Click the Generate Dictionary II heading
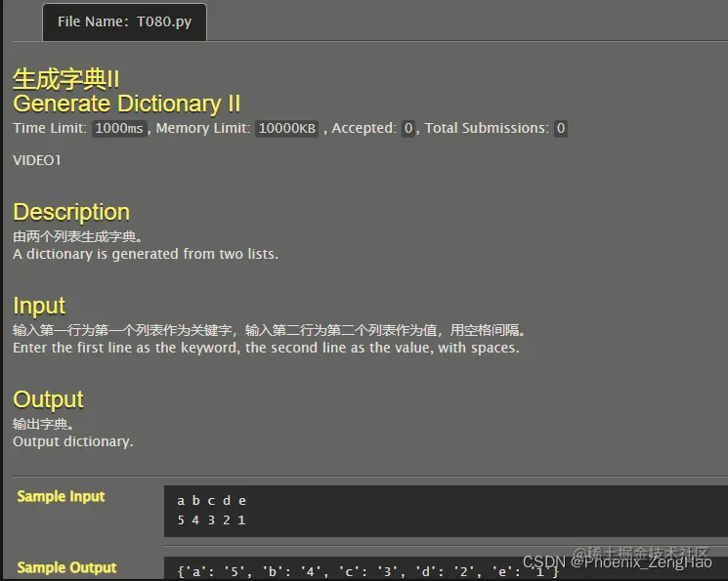 pos(127,104)
